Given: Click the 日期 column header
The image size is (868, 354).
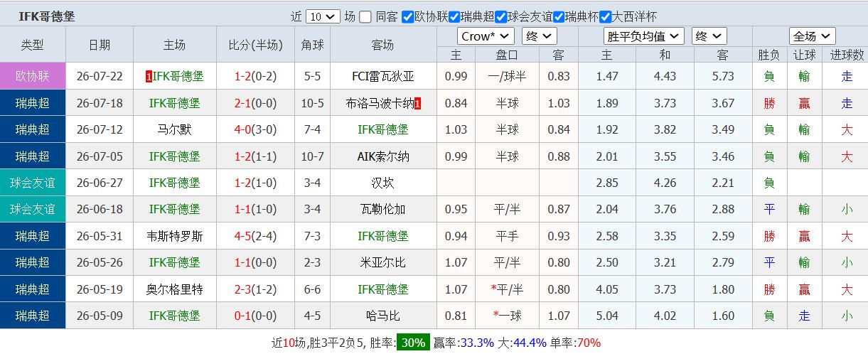Looking at the screenshot, I should click(x=100, y=45).
